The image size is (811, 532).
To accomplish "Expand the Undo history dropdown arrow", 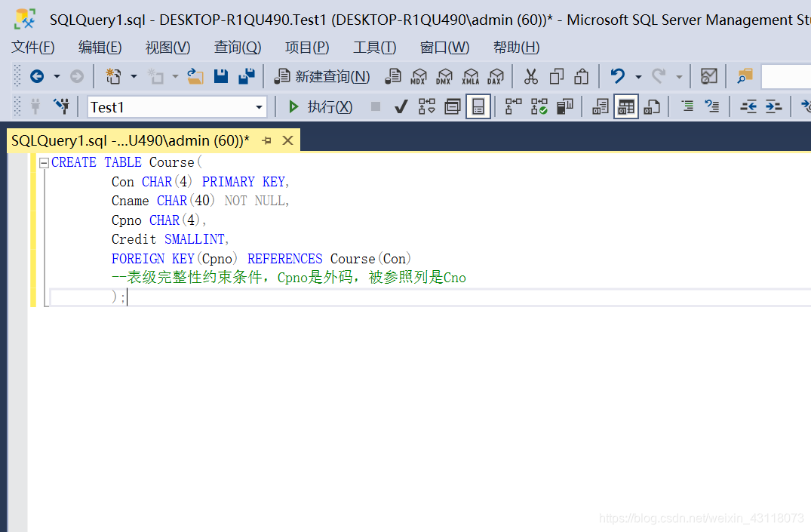I will (x=638, y=76).
